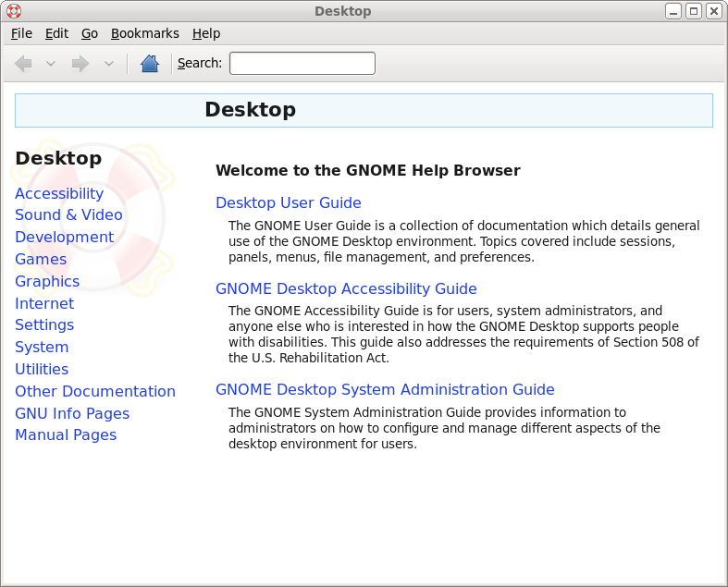Open the GNOME Desktop Accessibility Guide link
The width and height of the screenshot is (728, 587).
346,288
